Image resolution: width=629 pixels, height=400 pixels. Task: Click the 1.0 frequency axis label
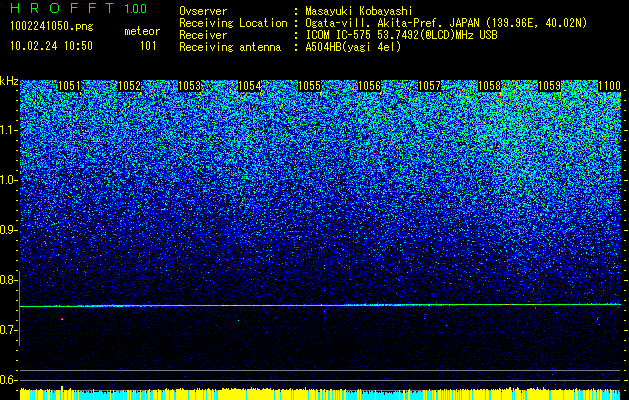pyautogui.click(x=8, y=180)
